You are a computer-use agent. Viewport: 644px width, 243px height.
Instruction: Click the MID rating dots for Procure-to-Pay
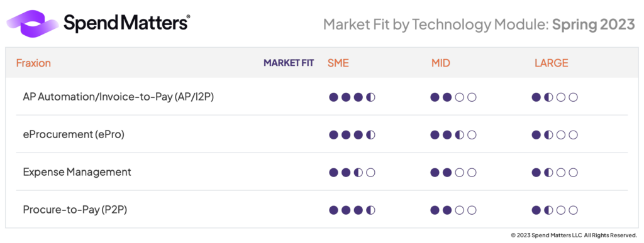[453, 210]
